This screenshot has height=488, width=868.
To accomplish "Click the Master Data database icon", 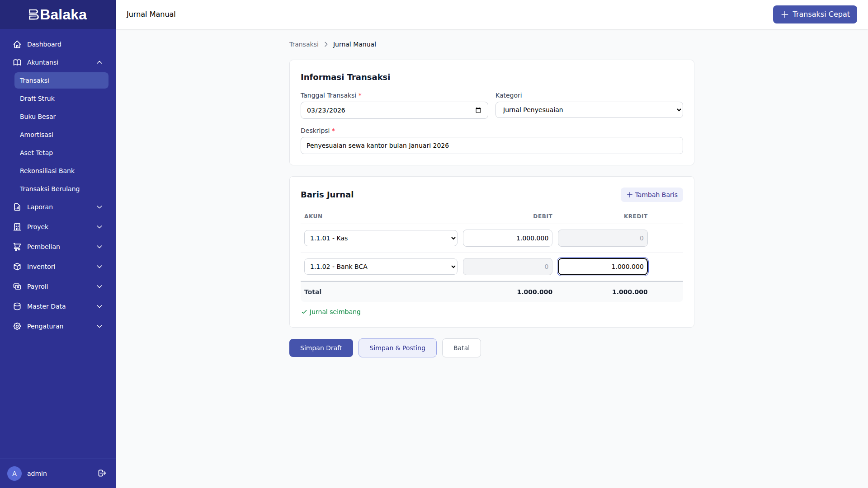I will pyautogui.click(x=17, y=306).
